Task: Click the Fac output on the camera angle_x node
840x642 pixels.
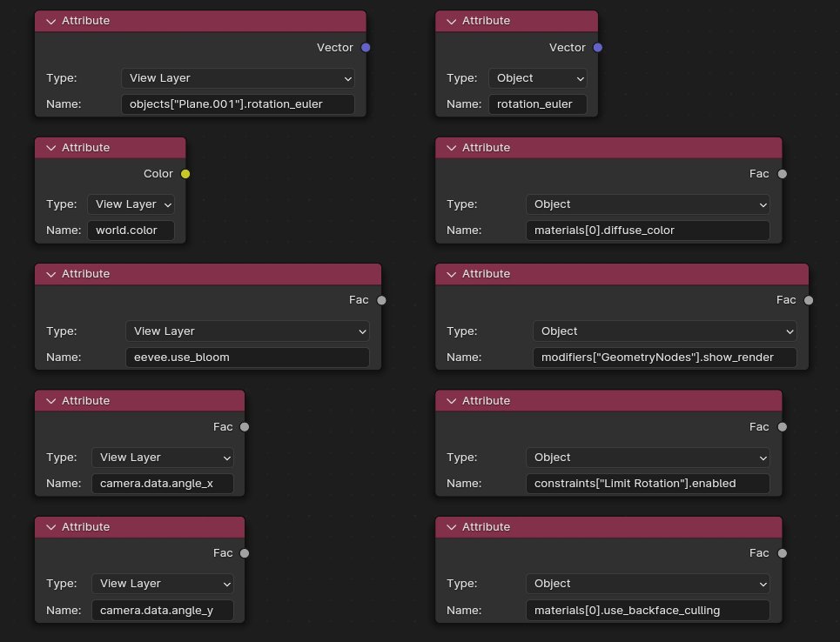Action: [245, 427]
